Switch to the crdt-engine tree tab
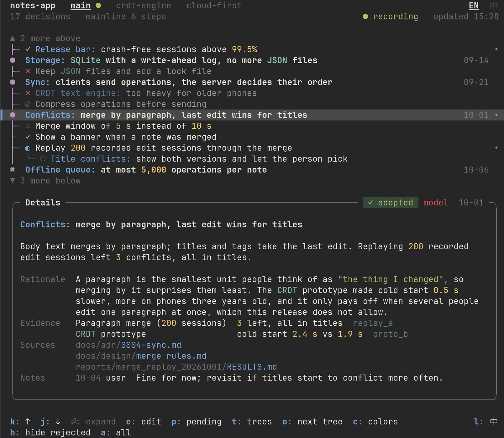 [x=144, y=6]
